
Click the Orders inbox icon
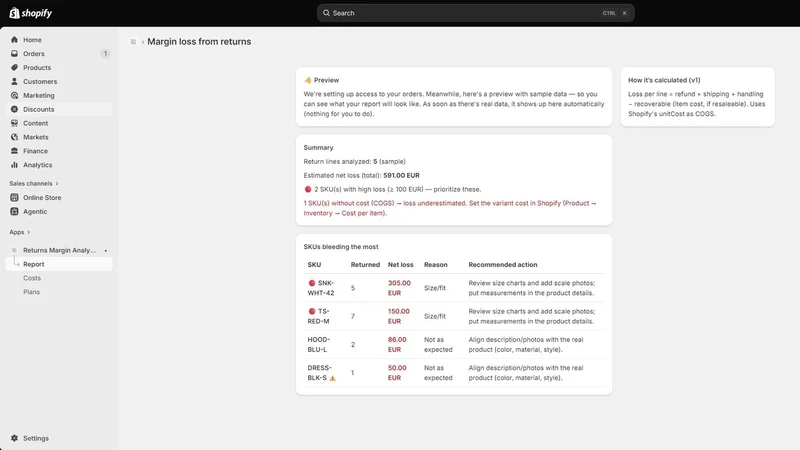[14, 54]
